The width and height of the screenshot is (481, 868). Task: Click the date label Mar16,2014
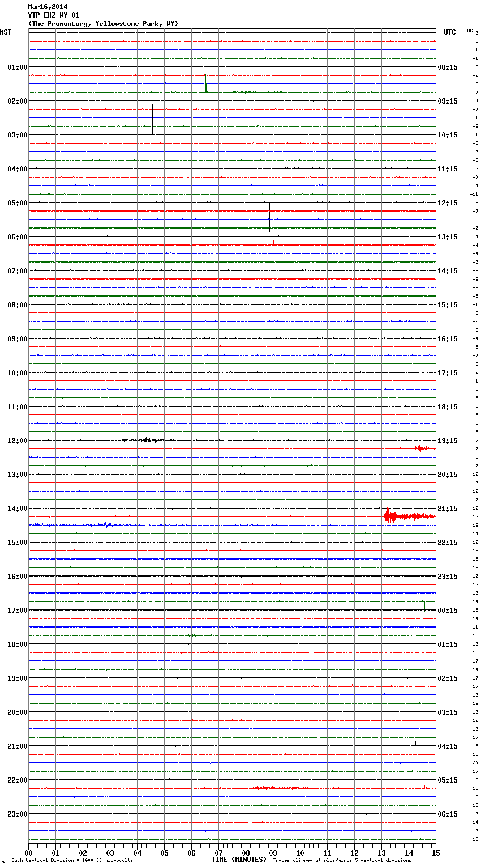pyautogui.click(x=48, y=7)
